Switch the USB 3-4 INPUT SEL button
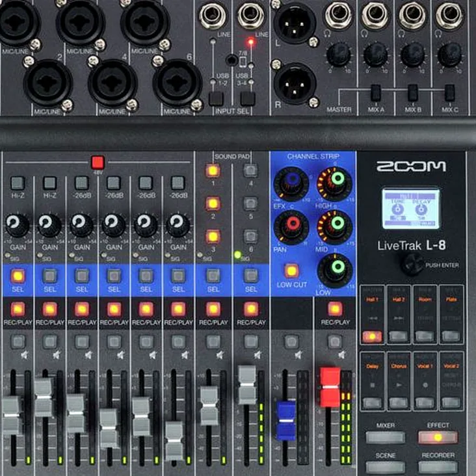The width and height of the screenshot is (476, 476). click(x=248, y=99)
